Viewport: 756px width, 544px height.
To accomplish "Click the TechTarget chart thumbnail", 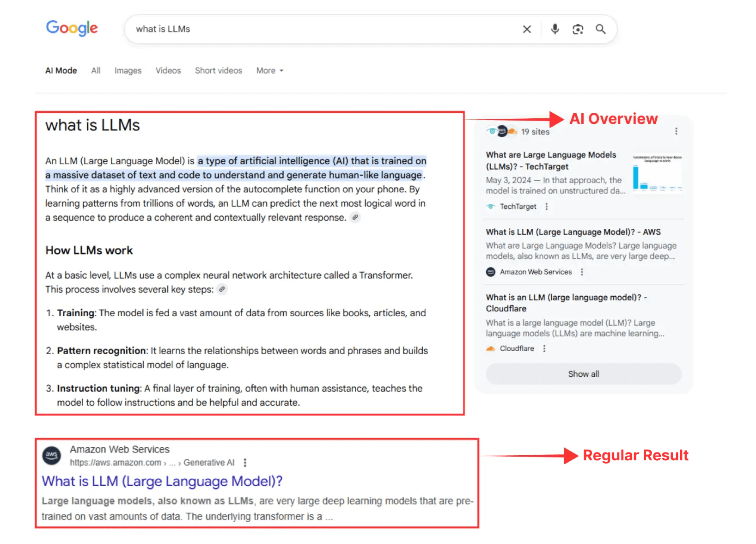I will [658, 173].
